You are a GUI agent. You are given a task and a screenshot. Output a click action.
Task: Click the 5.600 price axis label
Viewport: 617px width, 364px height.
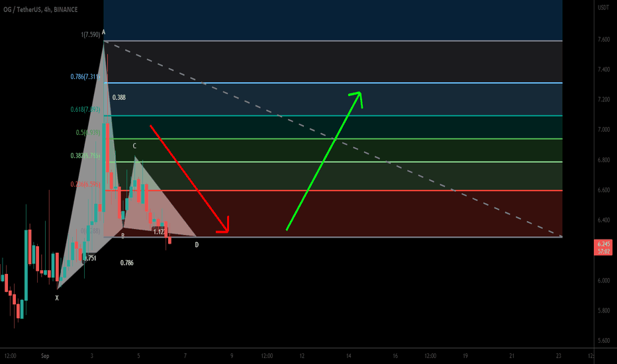604,341
